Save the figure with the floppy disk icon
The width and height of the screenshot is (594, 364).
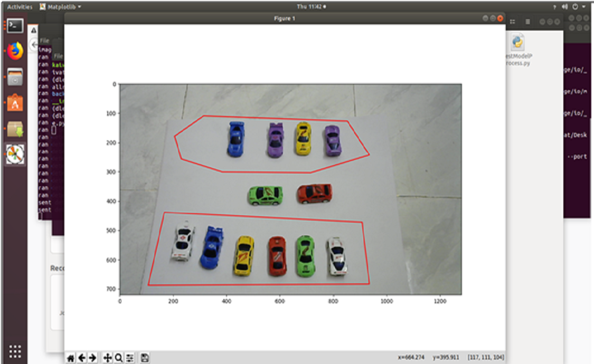pos(145,358)
